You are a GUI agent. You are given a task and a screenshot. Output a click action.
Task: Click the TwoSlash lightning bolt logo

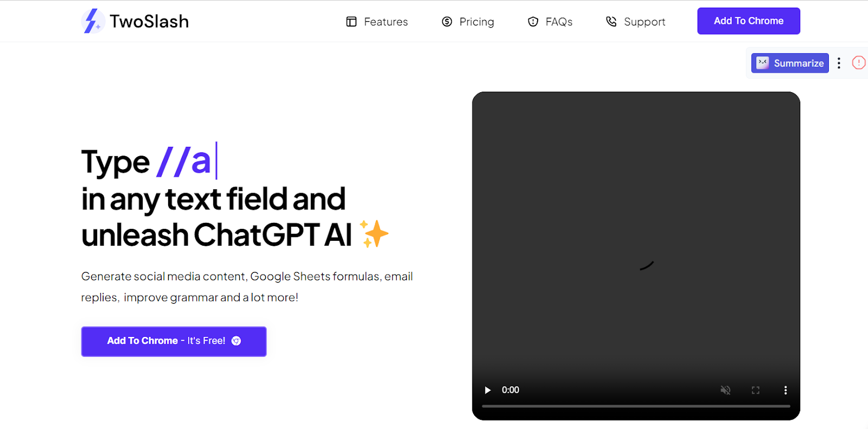pos(93,21)
